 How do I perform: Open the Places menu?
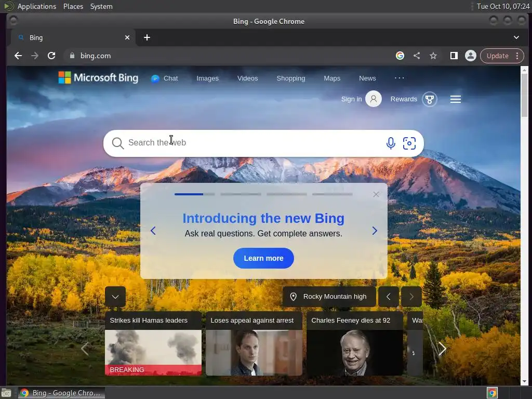click(x=73, y=6)
